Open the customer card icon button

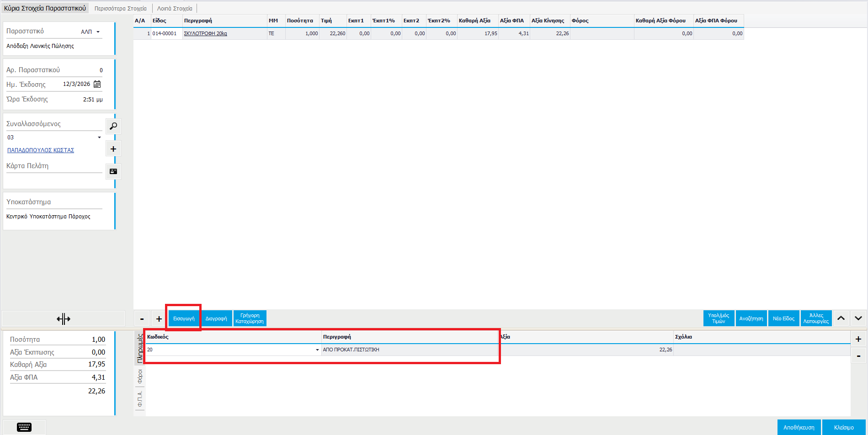[x=113, y=171]
